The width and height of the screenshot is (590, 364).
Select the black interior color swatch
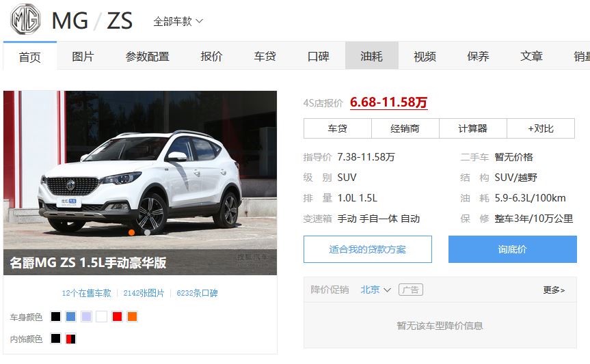[x=55, y=339]
